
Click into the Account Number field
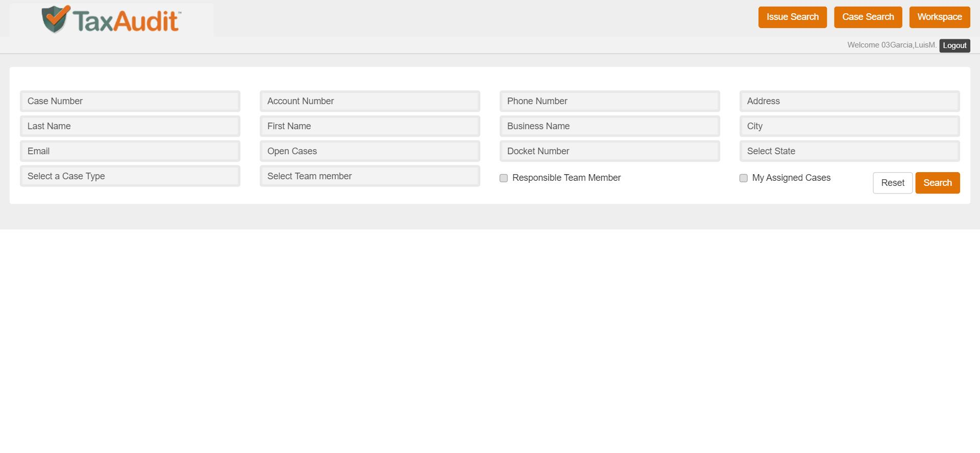point(370,101)
